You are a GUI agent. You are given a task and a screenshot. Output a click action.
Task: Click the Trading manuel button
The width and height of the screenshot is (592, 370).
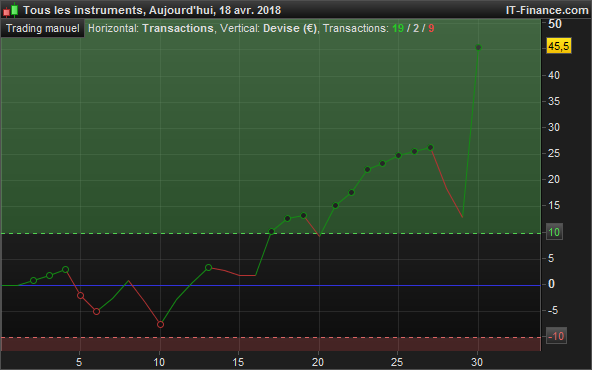(43, 28)
